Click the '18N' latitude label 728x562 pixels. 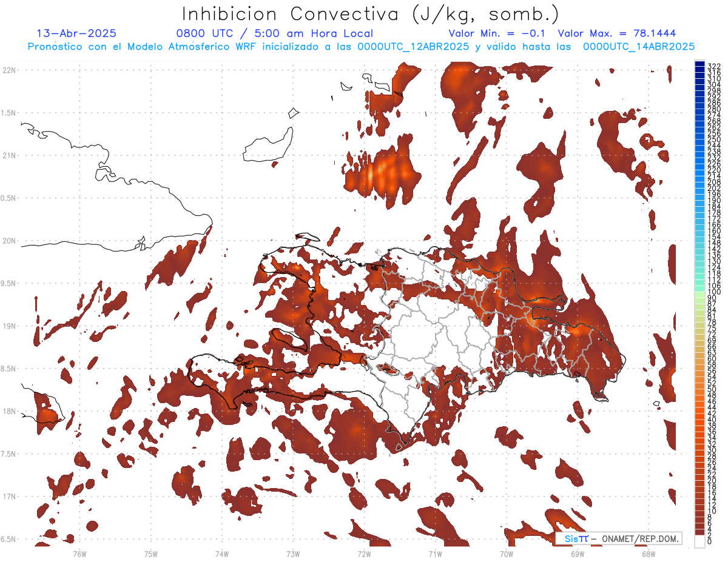tap(9, 411)
